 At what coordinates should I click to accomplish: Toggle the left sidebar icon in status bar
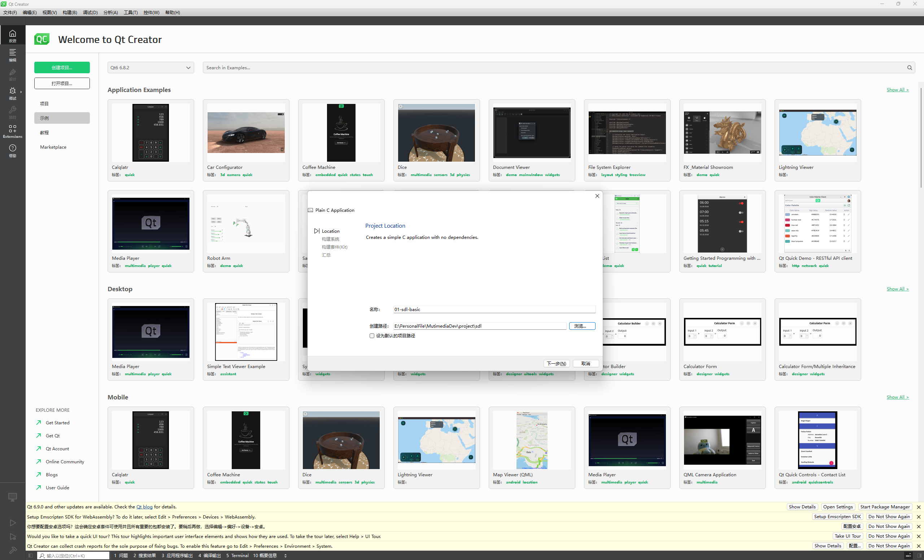pyautogui.click(x=31, y=556)
